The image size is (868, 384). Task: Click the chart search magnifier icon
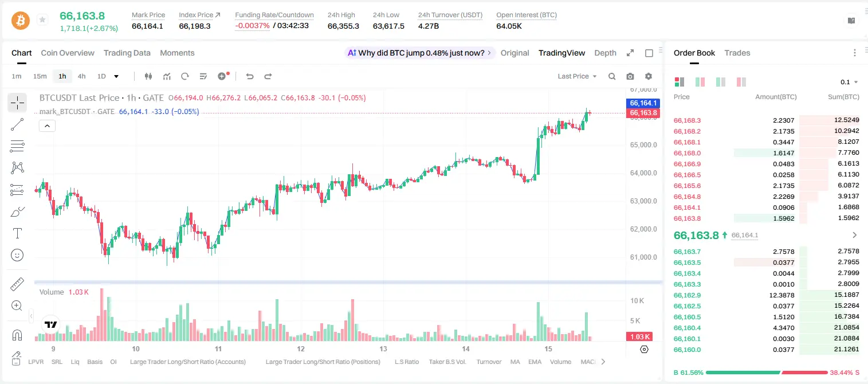[x=612, y=76]
